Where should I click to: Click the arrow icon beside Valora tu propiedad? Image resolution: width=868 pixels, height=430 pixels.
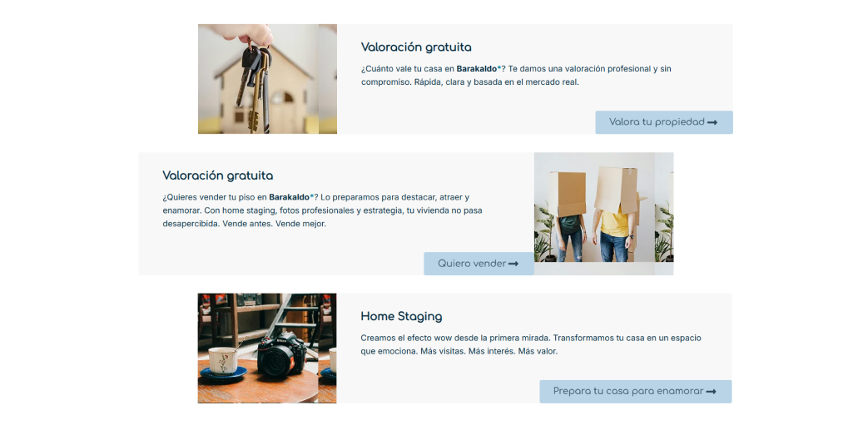coord(712,122)
